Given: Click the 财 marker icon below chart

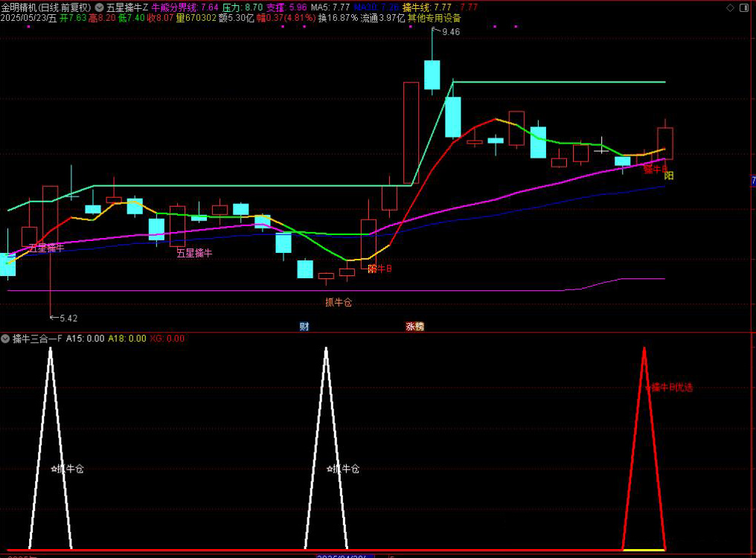Looking at the screenshot, I should pos(304,326).
